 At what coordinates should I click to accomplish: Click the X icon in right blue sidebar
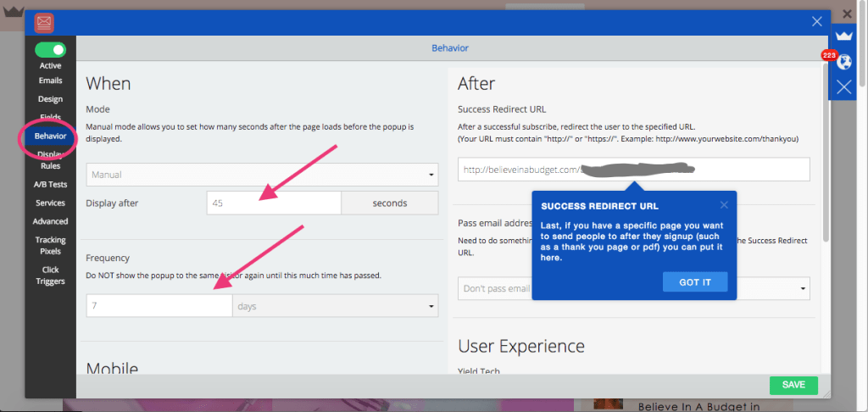coord(843,86)
